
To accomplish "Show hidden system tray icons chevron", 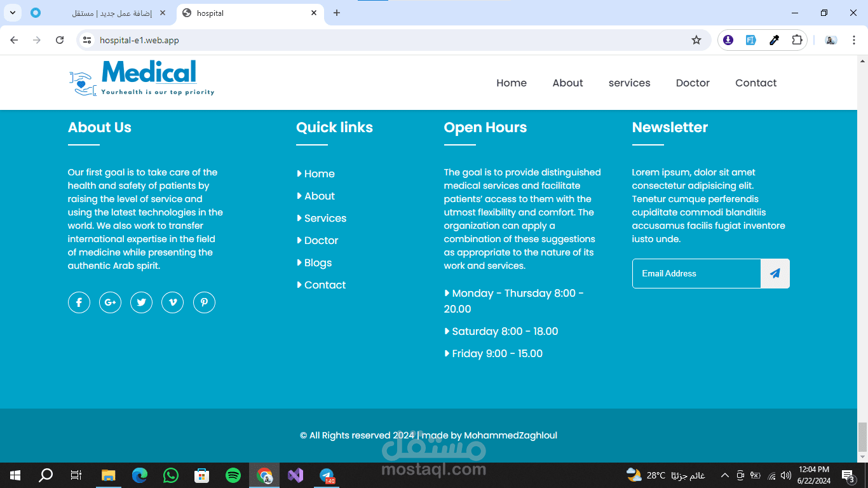I will coord(724,475).
